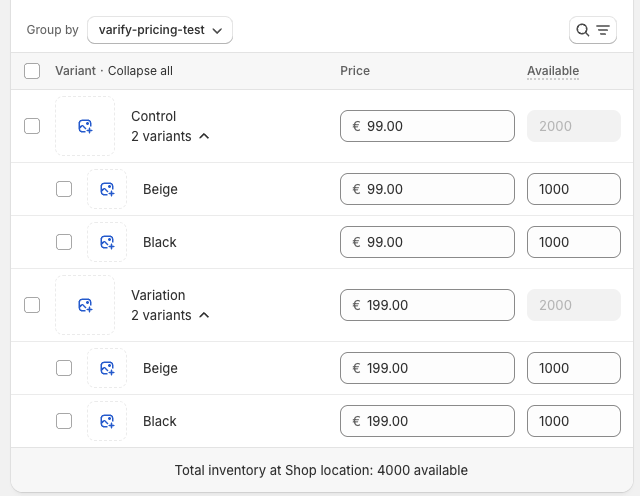
Task: Add image to Control Beige variant
Action: 107,189
